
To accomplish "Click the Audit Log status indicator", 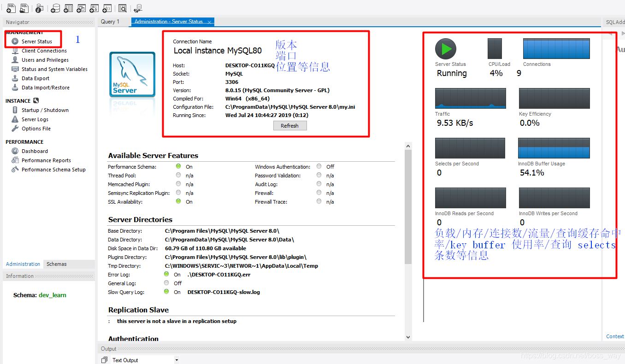I will (x=319, y=184).
